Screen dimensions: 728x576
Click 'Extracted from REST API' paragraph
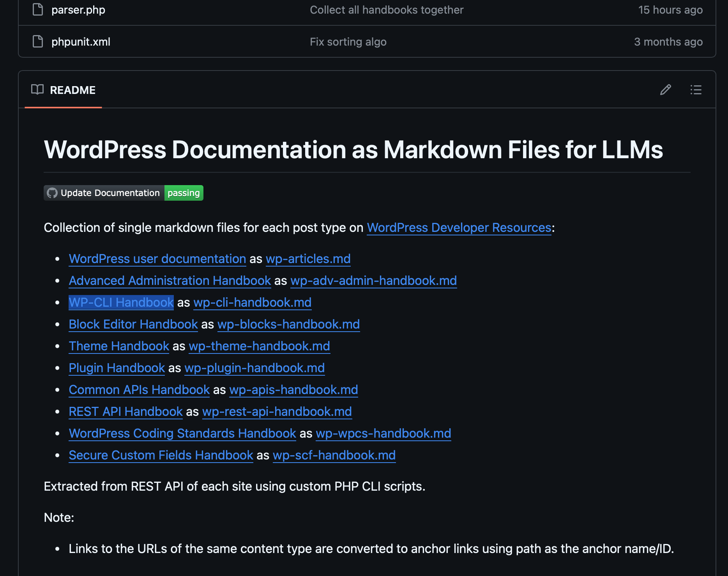(235, 486)
